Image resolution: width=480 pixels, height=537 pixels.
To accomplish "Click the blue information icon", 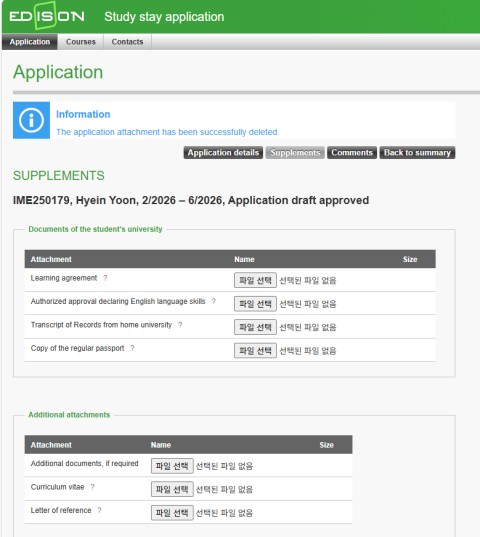I will tap(31, 120).
